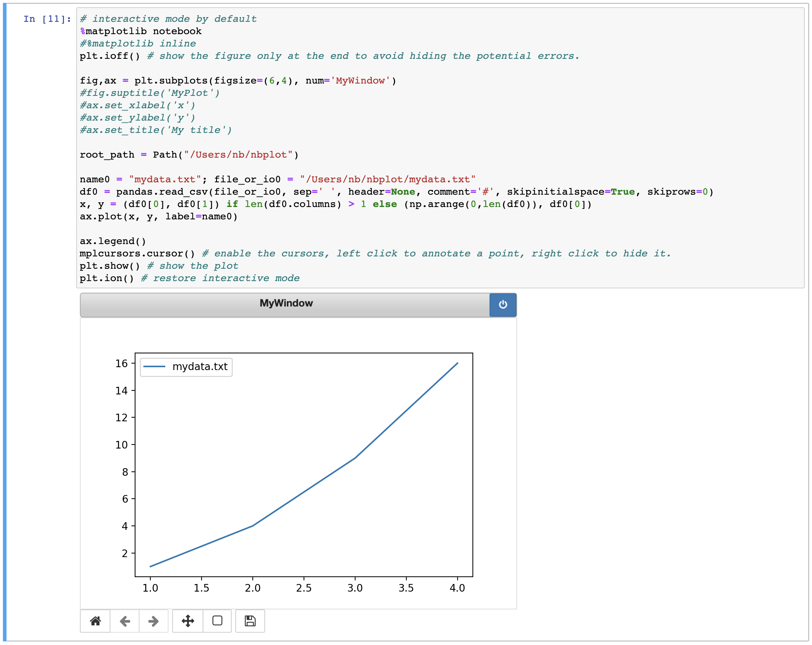This screenshot has height=645, width=812.
Task: Select the Zoom to rectangle tool
Action: 217,621
